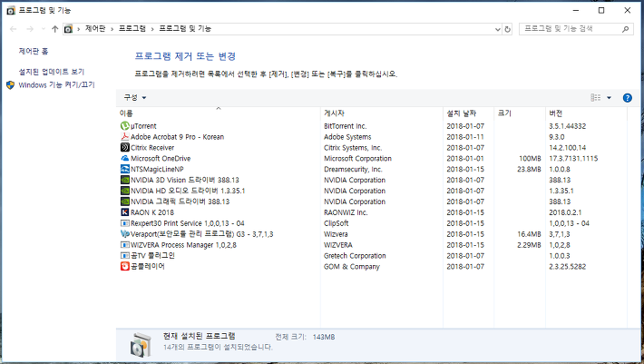Click the date '2018-01-11' cell
The image size is (644, 364).
click(465, 137)
